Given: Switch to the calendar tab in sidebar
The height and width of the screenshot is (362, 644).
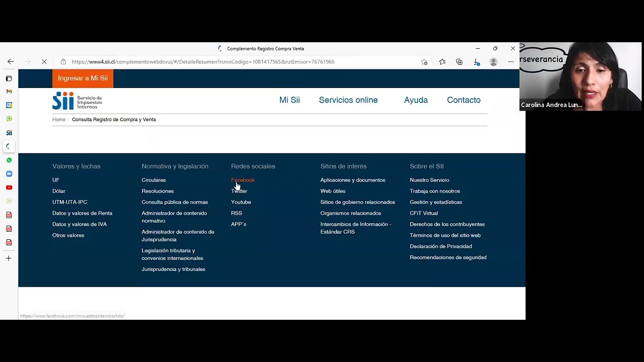Looking at the screenshot, I should 9,105.
